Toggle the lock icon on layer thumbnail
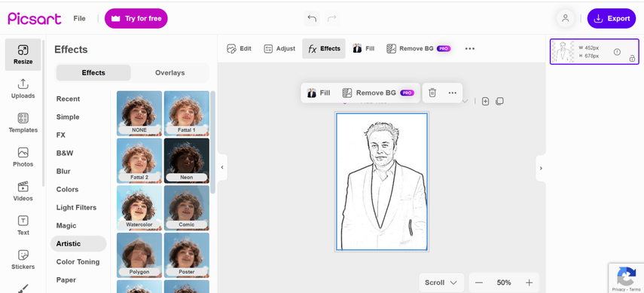The height and width of the screenshot is (293, 644). tap(632, 59)
